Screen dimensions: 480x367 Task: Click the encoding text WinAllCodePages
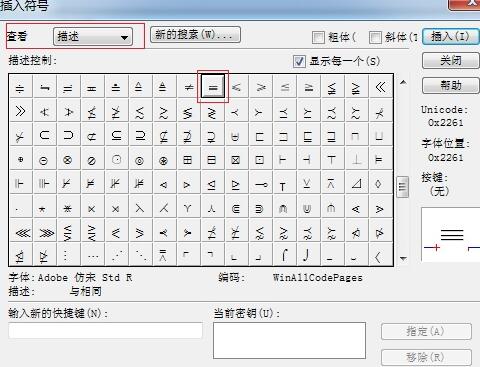point(318,278)
